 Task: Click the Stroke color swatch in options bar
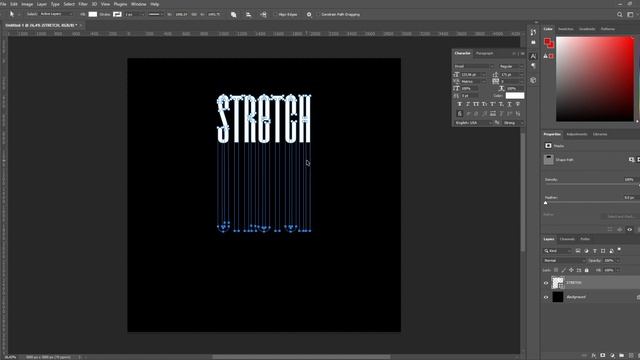[x=117, y=14]
